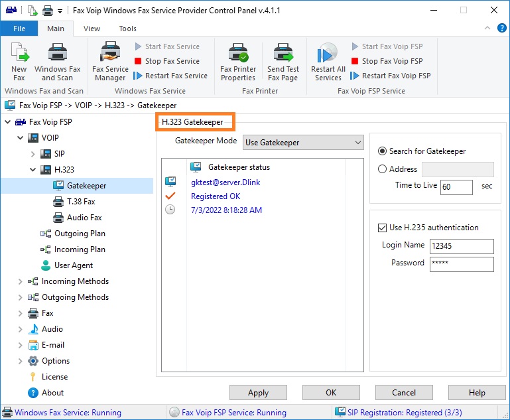Image resolution: width=510 pixels, height=420 pixels.
Task: Click Start Fax Voip FSP
Action: [x=387, y=46]
